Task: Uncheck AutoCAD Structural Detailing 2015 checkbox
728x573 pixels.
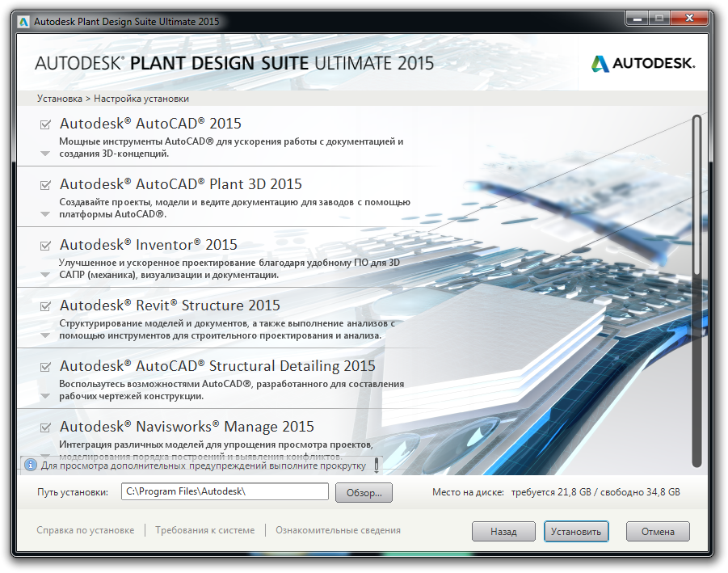Action: tap(45, 367)
